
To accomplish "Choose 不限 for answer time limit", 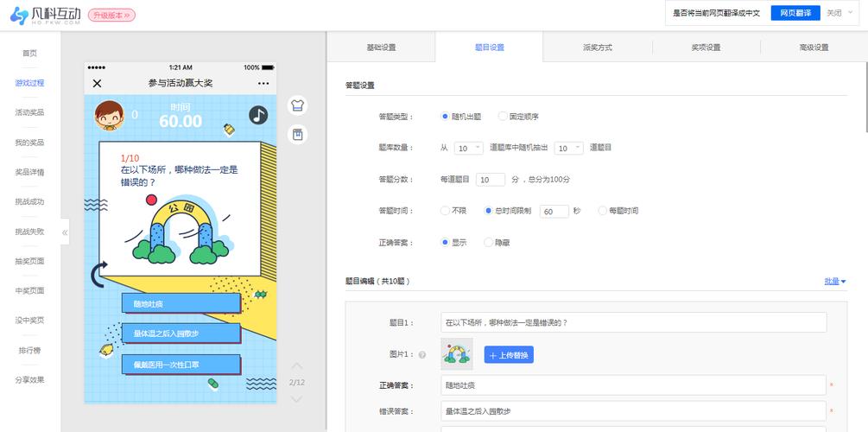I will (x=445, y=211).
